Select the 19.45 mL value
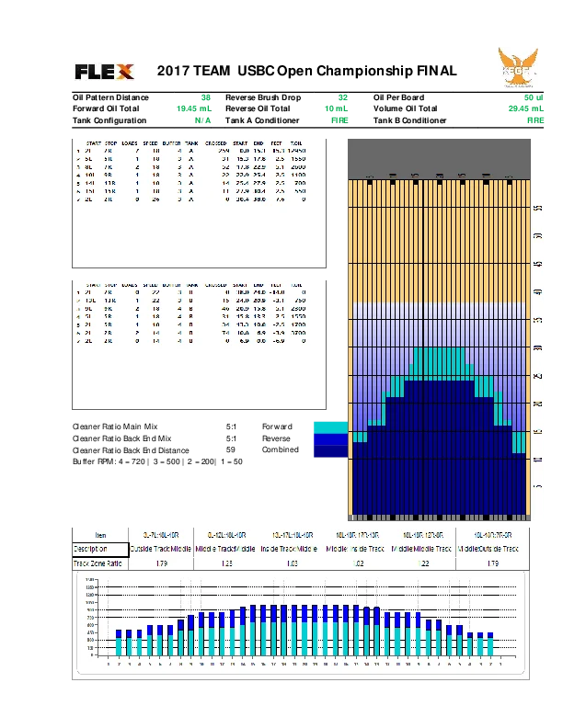 coord(194,108)
